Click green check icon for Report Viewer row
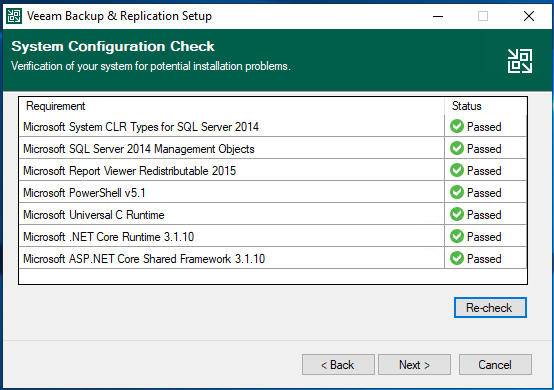This screenshot has width=554, height=390. click(x=457, y=171)
